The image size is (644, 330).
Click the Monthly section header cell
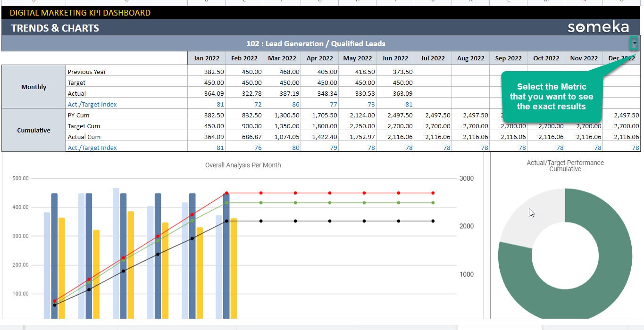pos(33,87)
